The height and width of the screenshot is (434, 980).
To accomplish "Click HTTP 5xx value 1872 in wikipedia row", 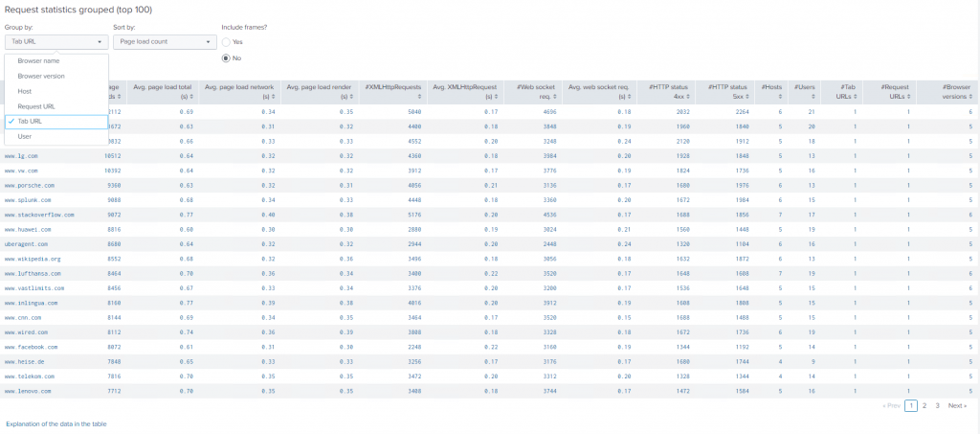I will pyautogui.click(x=742, y=259).
